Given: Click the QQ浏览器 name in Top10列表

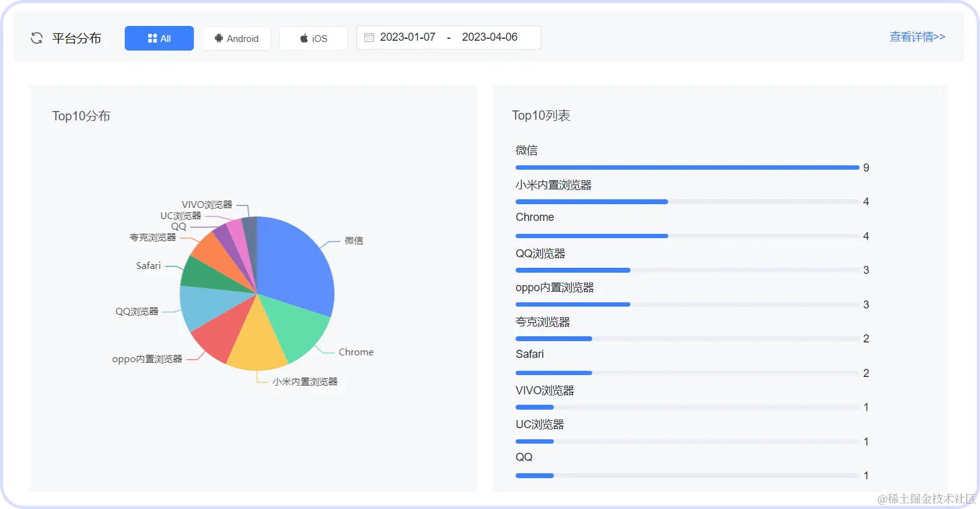Looking at the screenshot, I should coord(540,254).
